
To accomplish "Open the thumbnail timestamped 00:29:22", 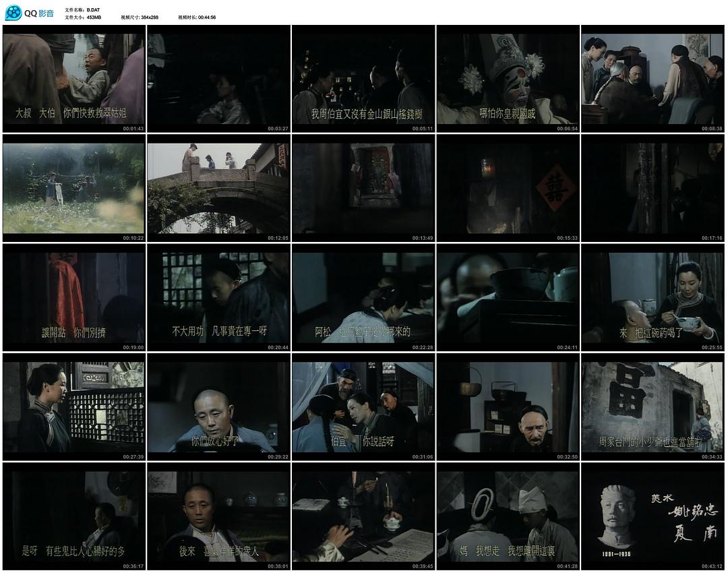I will tap(218, 406).
